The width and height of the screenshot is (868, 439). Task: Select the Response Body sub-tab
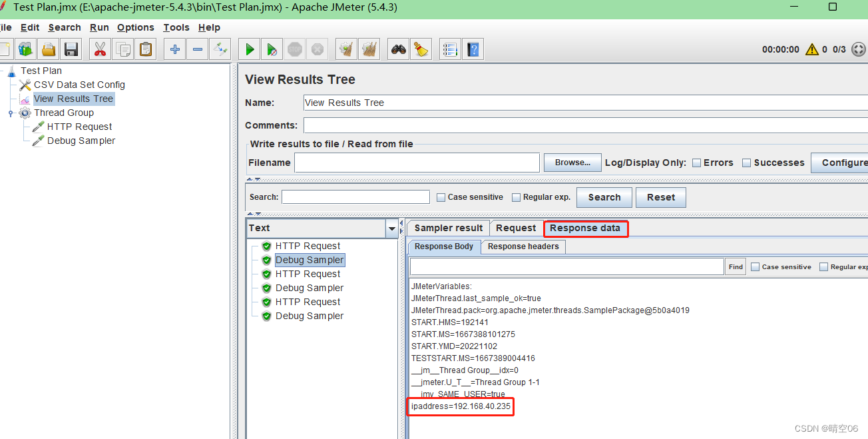pos(444,246)
